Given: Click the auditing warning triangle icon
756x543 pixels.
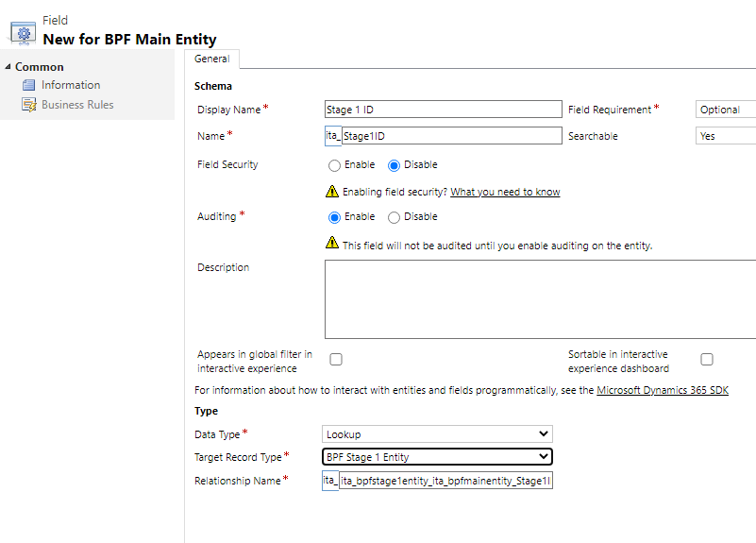Looking at the screenshot, I should tap(332, 243).
